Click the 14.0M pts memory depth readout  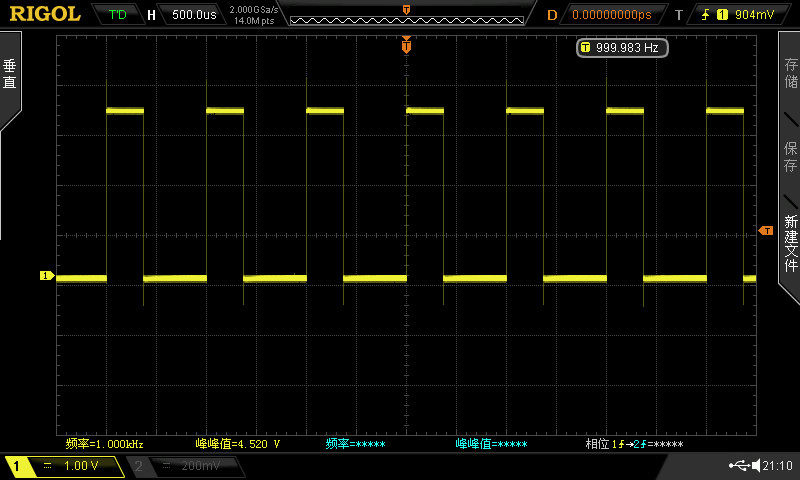click(x=254, y=21)
